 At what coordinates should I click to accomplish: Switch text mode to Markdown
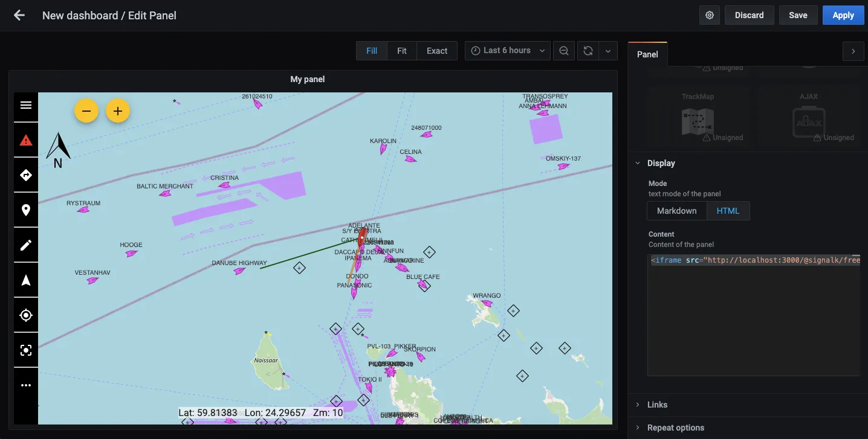(x=676, y=211)
